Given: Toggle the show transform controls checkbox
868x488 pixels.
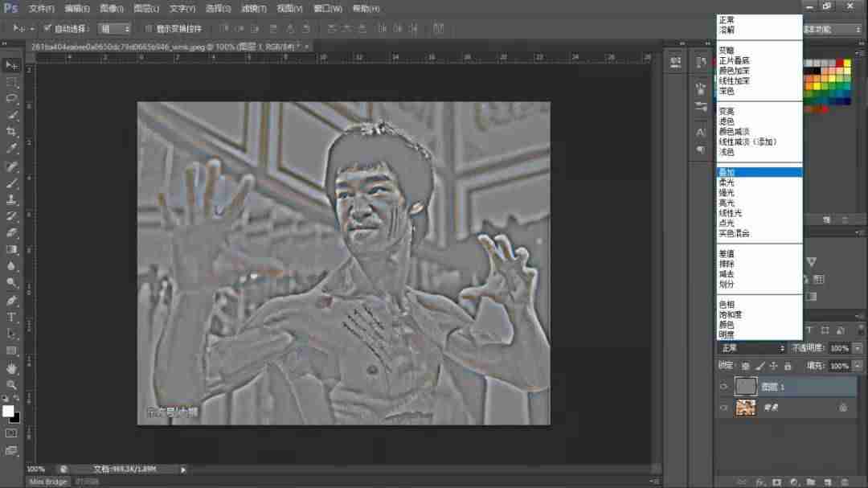Looking at the screenshot, I should (x=149, y=28).
